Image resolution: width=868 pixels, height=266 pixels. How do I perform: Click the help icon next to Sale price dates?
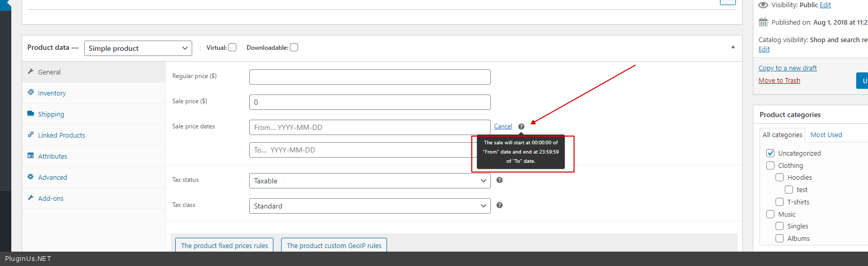(x=521, y=126)
